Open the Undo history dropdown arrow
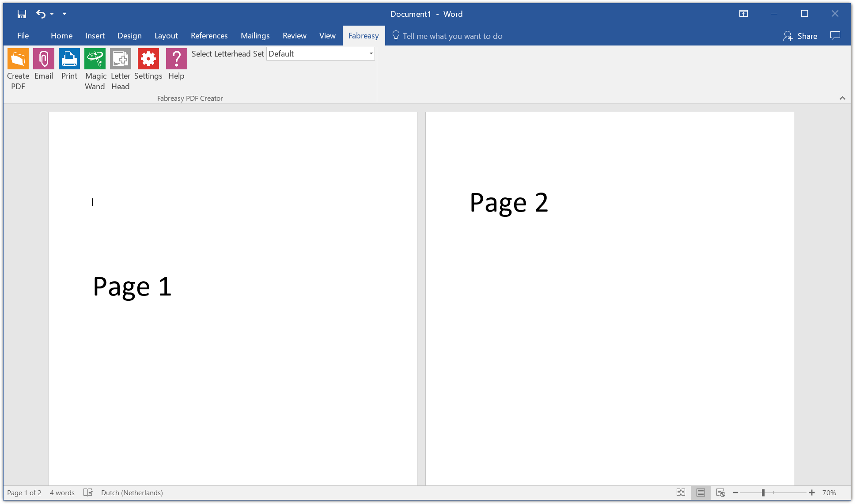The image size is (856, 504). tap(52, 14)
